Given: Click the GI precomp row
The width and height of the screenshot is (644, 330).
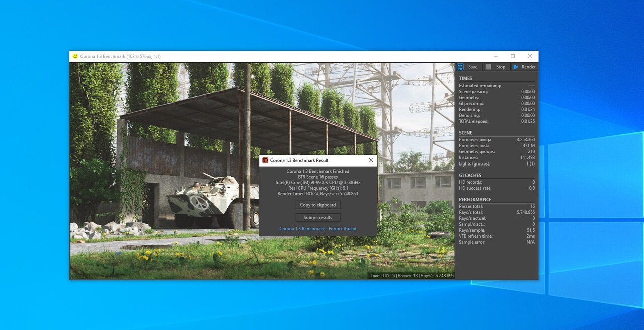Looking at the screenshot, I should 497,104.
